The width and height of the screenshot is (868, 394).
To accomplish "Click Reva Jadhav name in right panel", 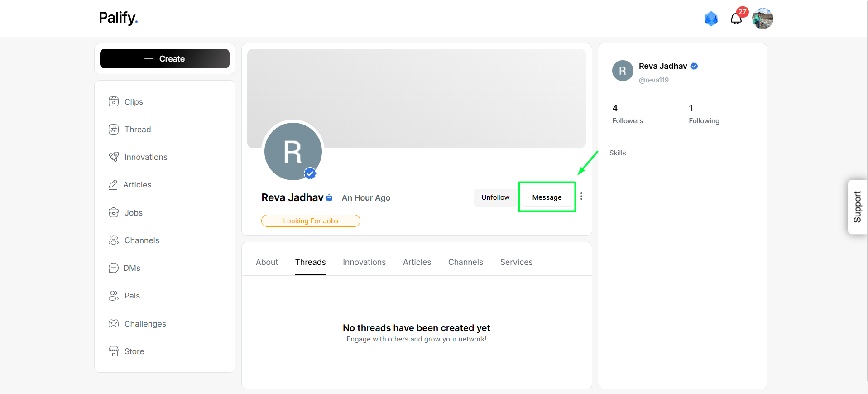I will (x=663, y=66).
